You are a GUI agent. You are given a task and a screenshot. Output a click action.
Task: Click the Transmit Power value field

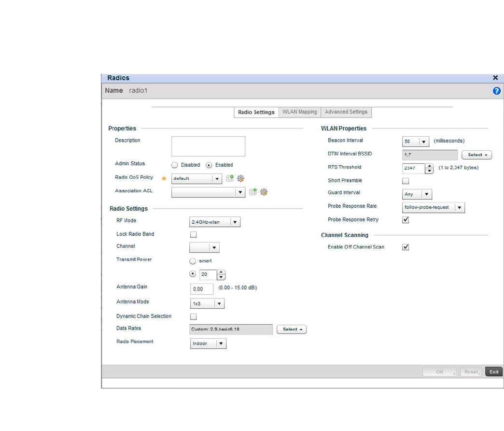click(x=208, y=274)
